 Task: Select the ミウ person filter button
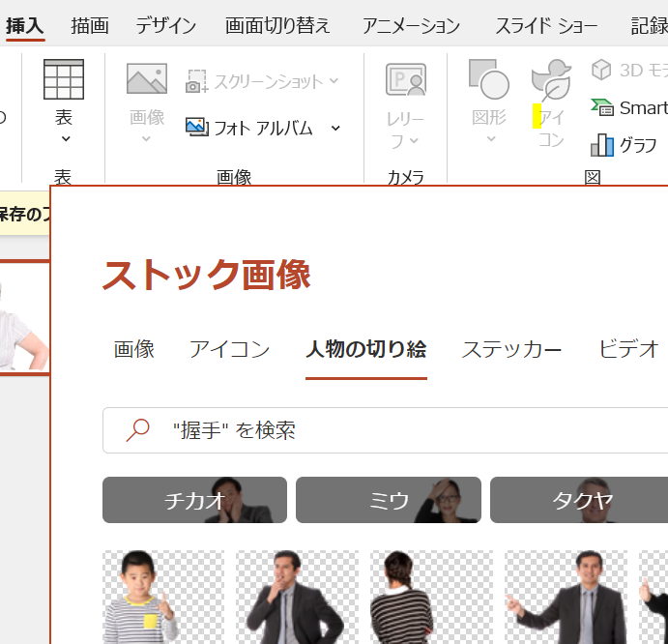click(389, 500)
